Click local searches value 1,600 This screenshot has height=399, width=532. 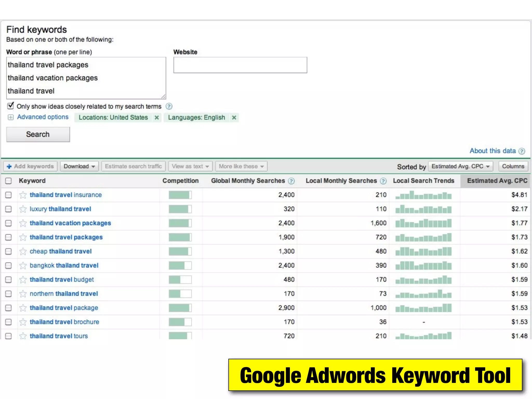click(378, 223)
